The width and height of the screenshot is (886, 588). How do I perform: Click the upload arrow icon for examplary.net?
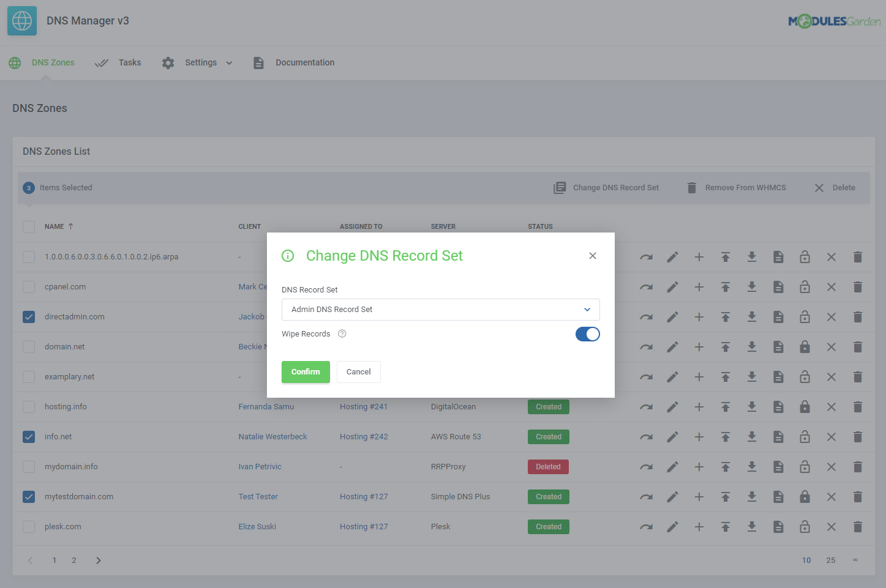point(726,377)
